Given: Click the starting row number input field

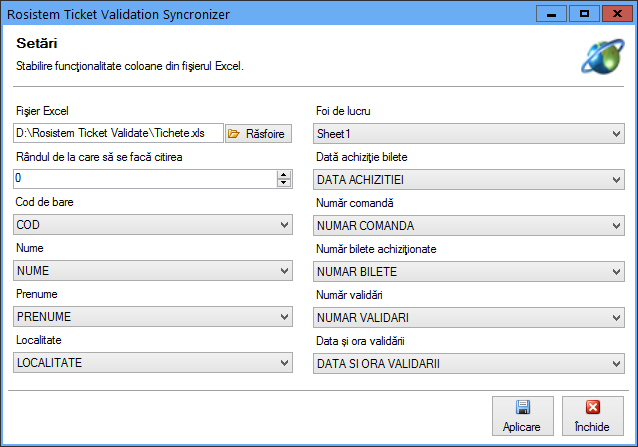Looking at the screenshot, I should (144, 179).
